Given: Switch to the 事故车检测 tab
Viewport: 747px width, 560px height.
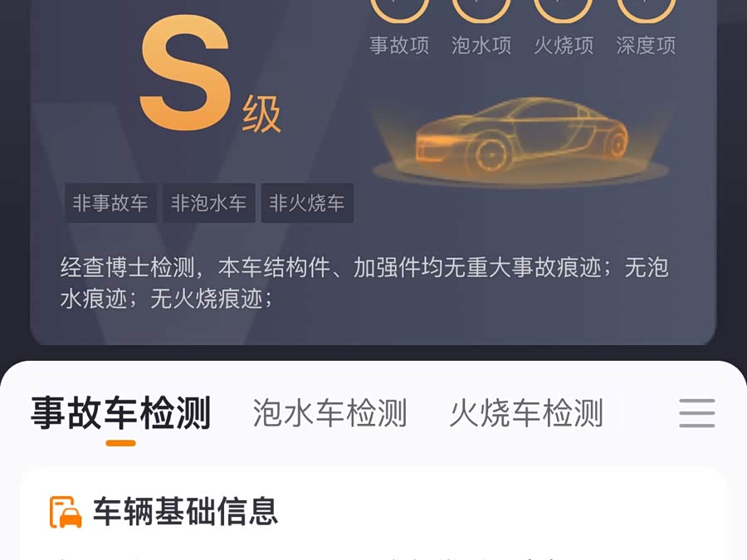Looking at the screenshot, I should pyautogui.click(x=120, y=413).
